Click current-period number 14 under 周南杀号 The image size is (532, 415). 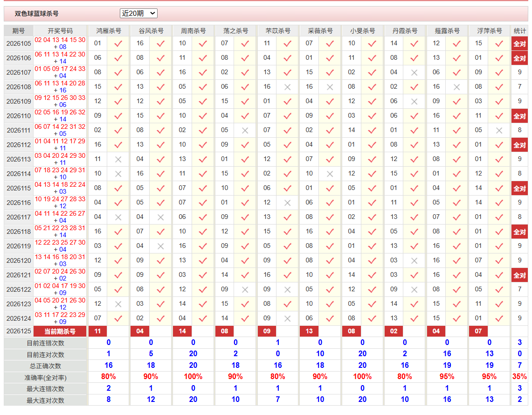(182, 331)
